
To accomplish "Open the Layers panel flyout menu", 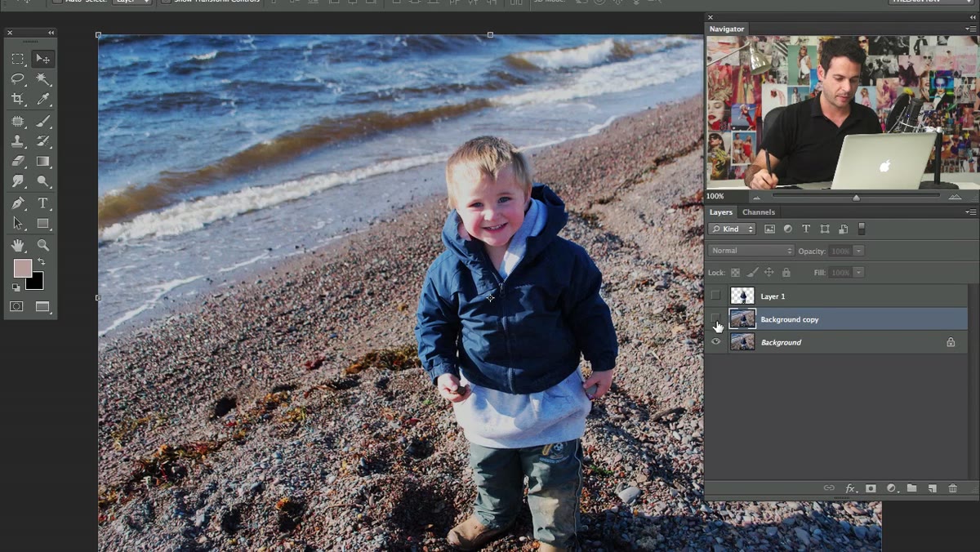I will point(970,211).
